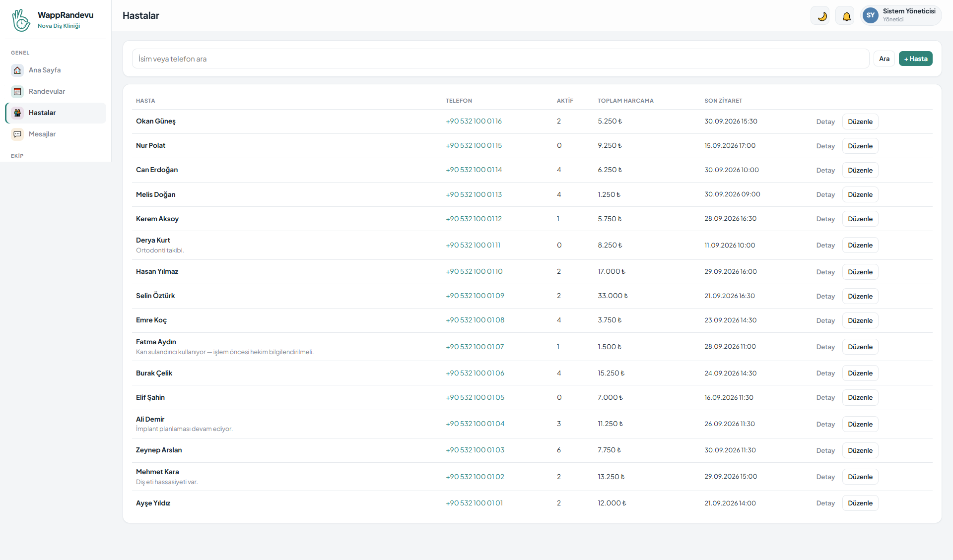Open Ana Sayfa home icon

(x=17, y=70)
